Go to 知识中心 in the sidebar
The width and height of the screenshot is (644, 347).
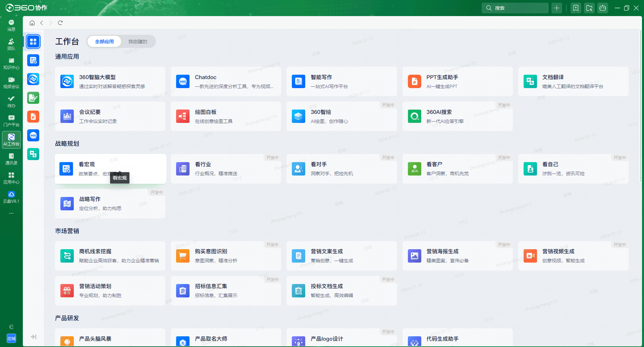11,63
